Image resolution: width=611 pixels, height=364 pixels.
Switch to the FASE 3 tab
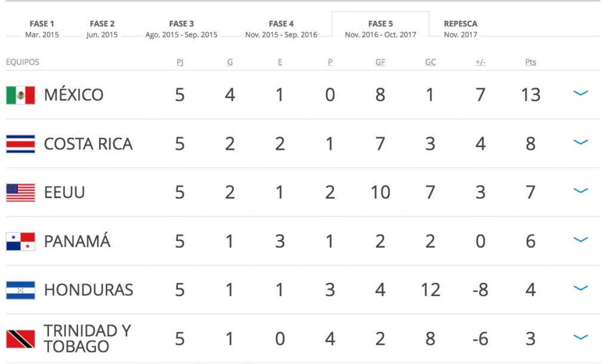182,24
